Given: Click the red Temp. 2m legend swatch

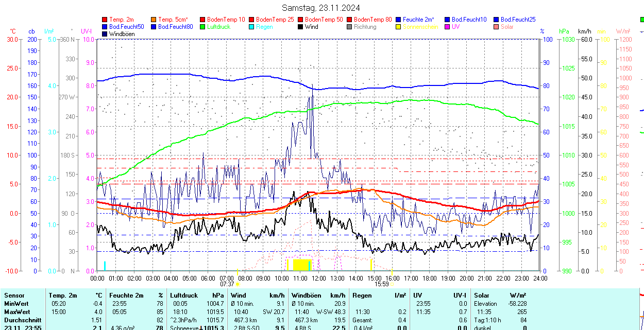Looking at the screenshot, I should [105, 20].
